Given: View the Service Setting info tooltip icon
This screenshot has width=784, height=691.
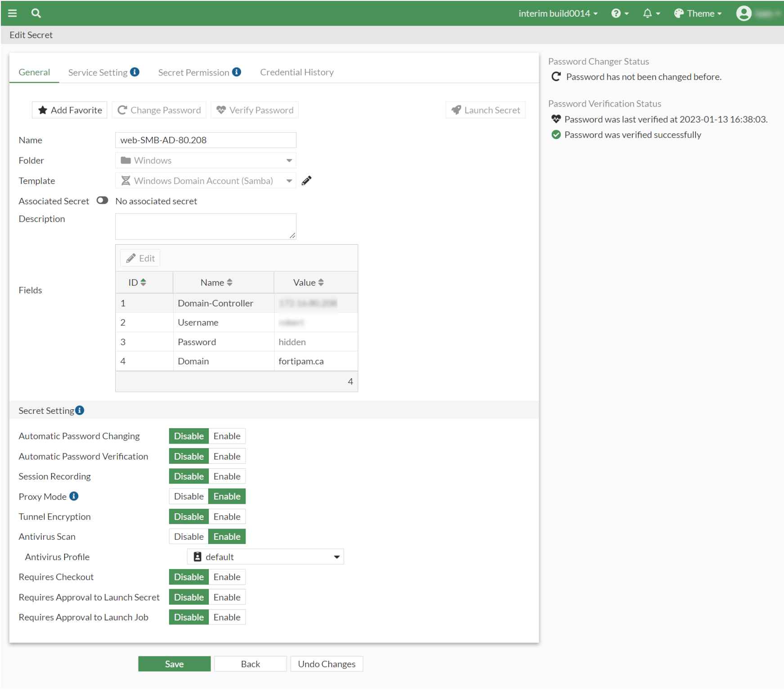Looking at the screenshot, I should coord(135,72).
